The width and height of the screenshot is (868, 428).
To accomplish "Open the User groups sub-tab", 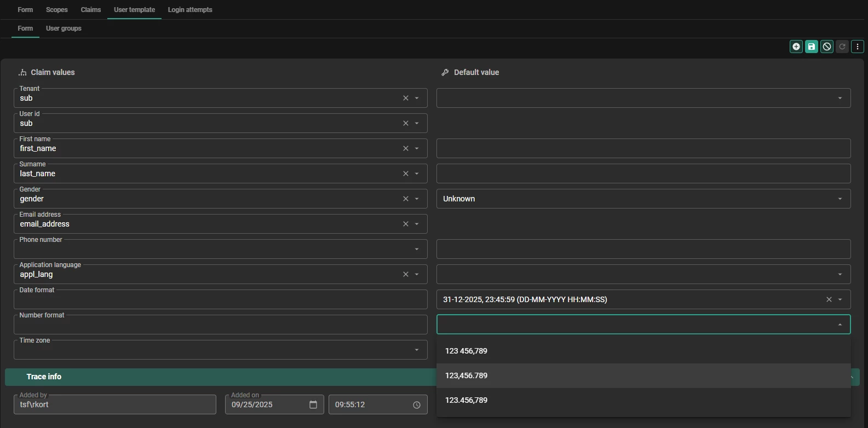I will pos(64,28).
